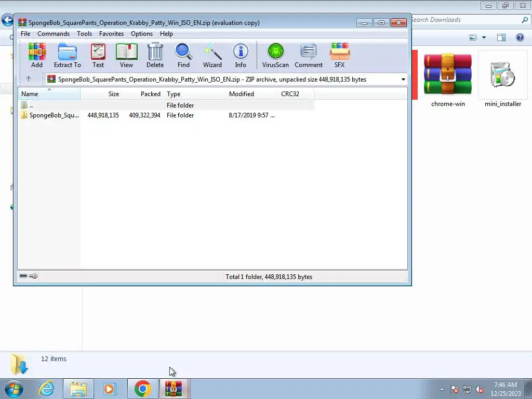Click the Explorer change view icon
This screenshot has height=399, width=532.
tap(473, 37)
